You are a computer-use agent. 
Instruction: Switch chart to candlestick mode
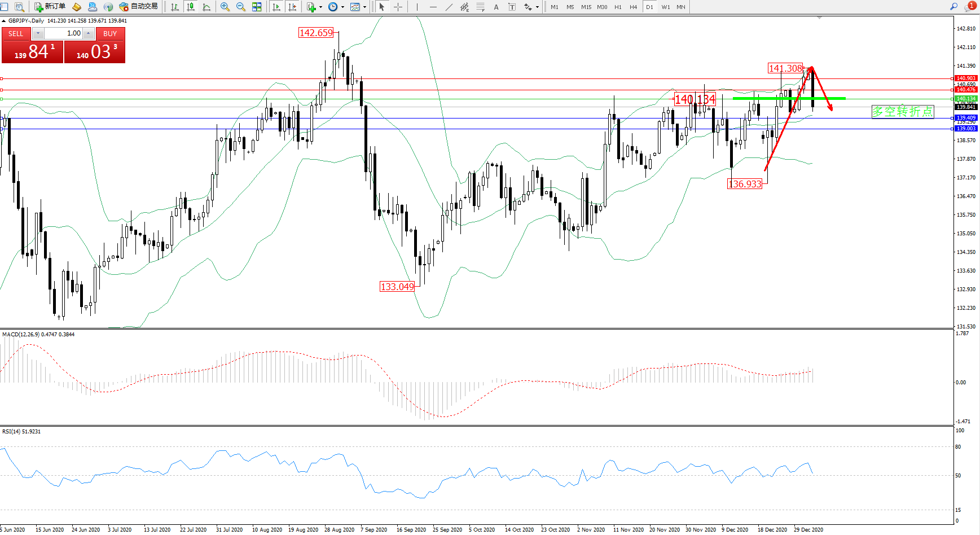pos(191,7)
